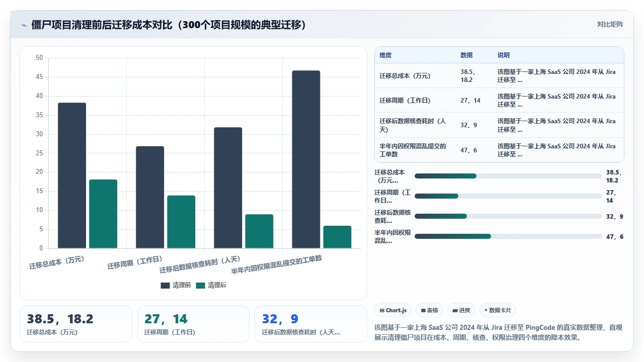
Task: Click the lightning icon beside the title
Action: [x=24, y=25]
